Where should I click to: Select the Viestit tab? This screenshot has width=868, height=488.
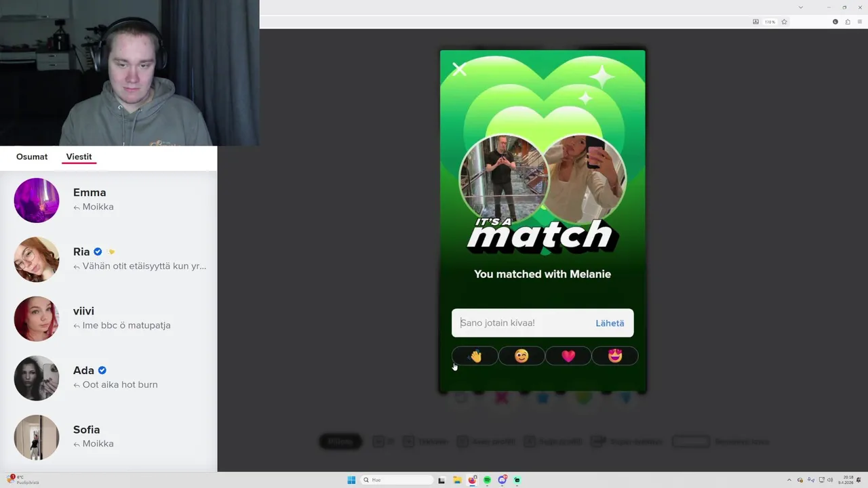[79, 157]
